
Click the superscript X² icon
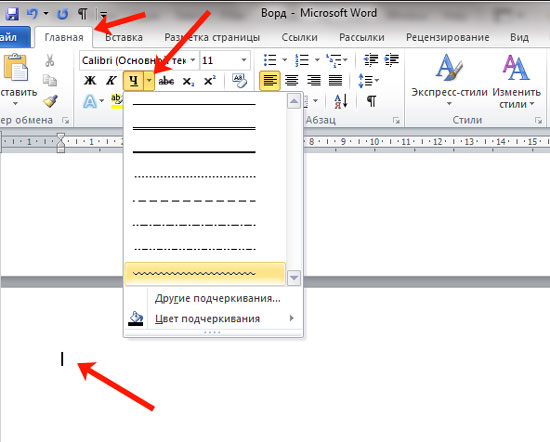(210, 81)
